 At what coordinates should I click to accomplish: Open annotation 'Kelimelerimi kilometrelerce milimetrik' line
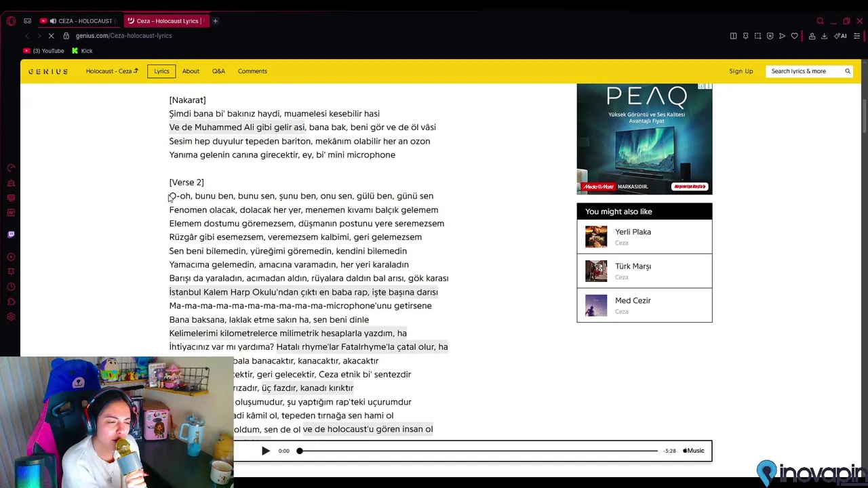288,333
